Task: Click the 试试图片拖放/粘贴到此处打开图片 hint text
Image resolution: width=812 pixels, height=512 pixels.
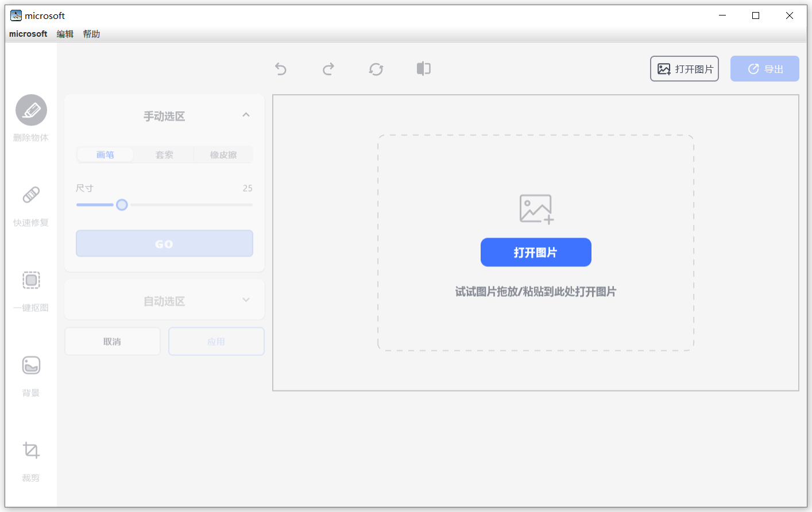Action: (x=536, y=292)
